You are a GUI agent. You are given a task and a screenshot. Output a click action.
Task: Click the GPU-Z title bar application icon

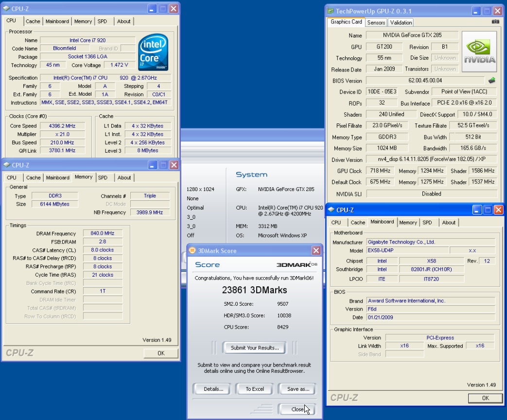pyautogui.click(x=330, y=11)
